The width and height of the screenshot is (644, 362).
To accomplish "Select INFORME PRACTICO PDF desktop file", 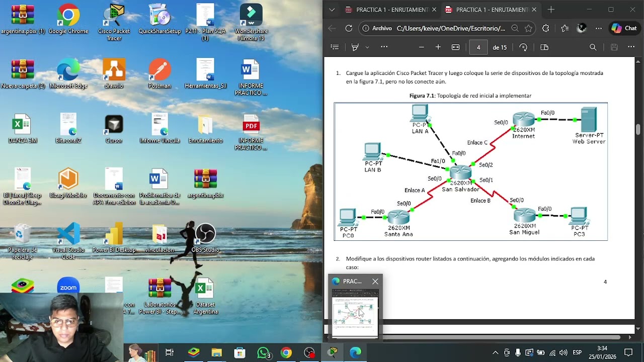I will [x=251, y=132].
